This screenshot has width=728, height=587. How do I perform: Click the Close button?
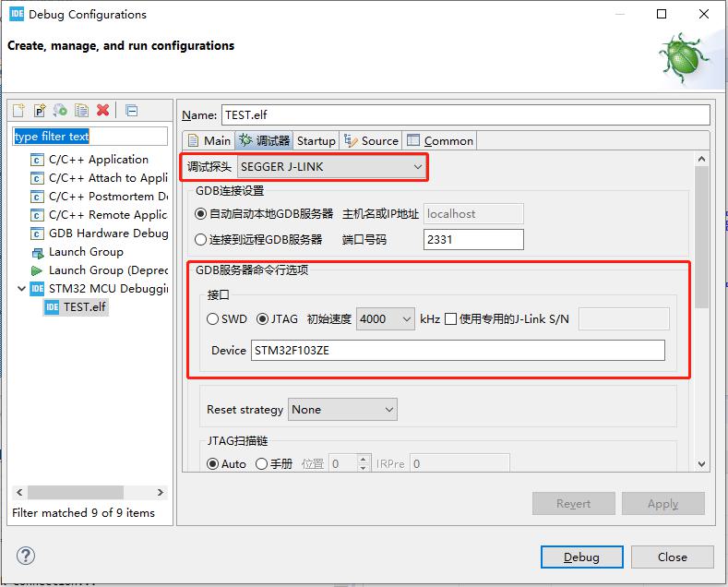(x=672, y=557)
